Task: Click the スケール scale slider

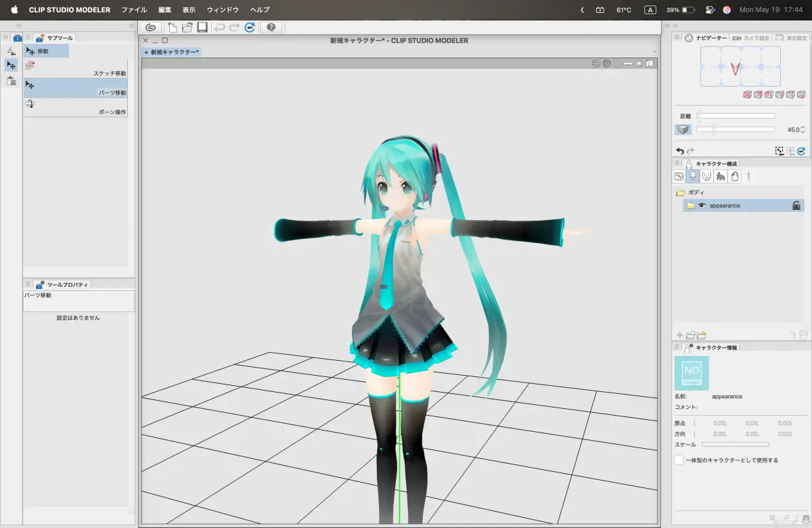Action: coord(736,445)
